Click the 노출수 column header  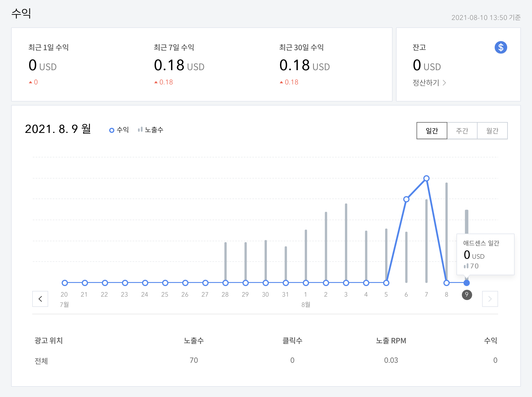[x=194, y=341]
